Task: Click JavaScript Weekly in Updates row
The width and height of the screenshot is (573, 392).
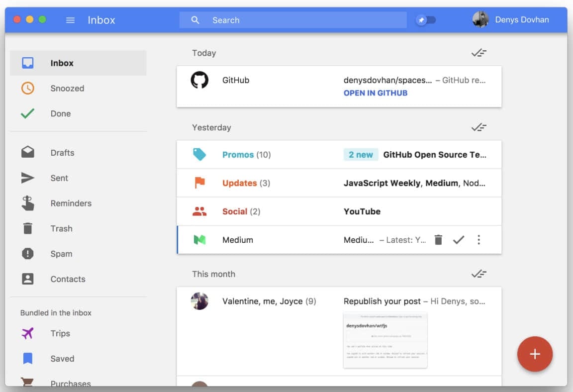Action: (x=382, y=183)
